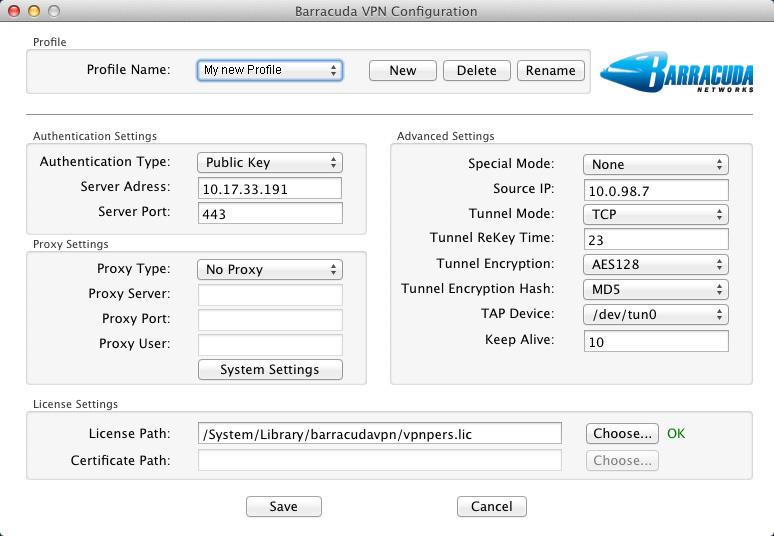Click the Proxy Port field

[x=270, y=320]
